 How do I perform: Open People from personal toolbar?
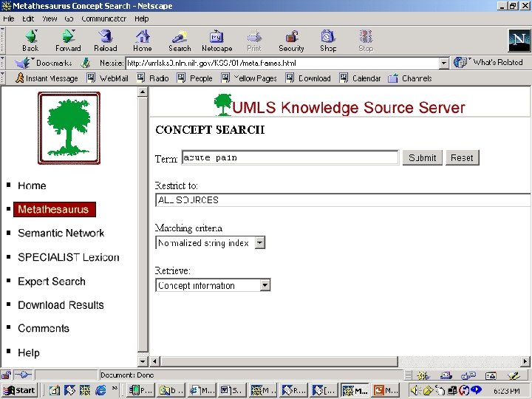tap(195, 78)
